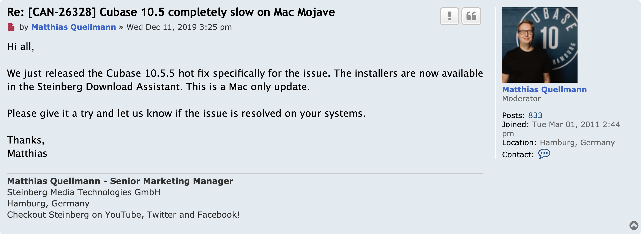The height and width of the screenshot is (234, 644).
Task: Click the post timestamp Wed Dec 11, 2019
Action: tap(179, 27)
